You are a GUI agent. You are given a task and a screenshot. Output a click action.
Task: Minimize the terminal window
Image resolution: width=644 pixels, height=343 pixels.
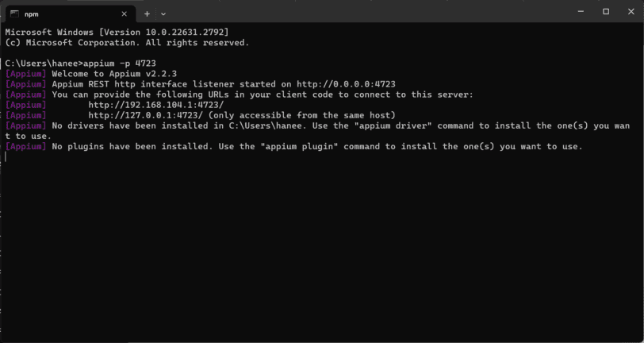[581, 12]
